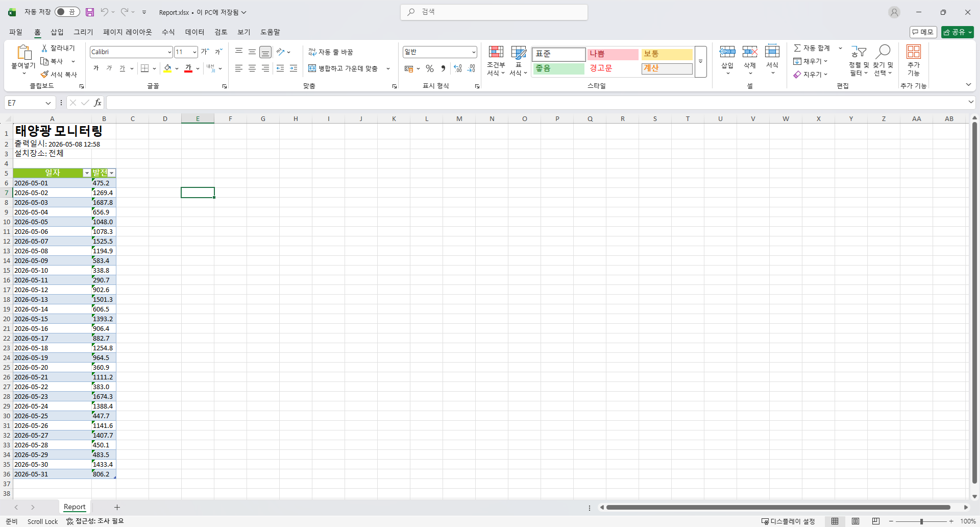Viewport: 980px width, 527px height.
Task: Click AutoSum (자동 합계) icon
Action: pyautogui.click(x=797, y=48)
